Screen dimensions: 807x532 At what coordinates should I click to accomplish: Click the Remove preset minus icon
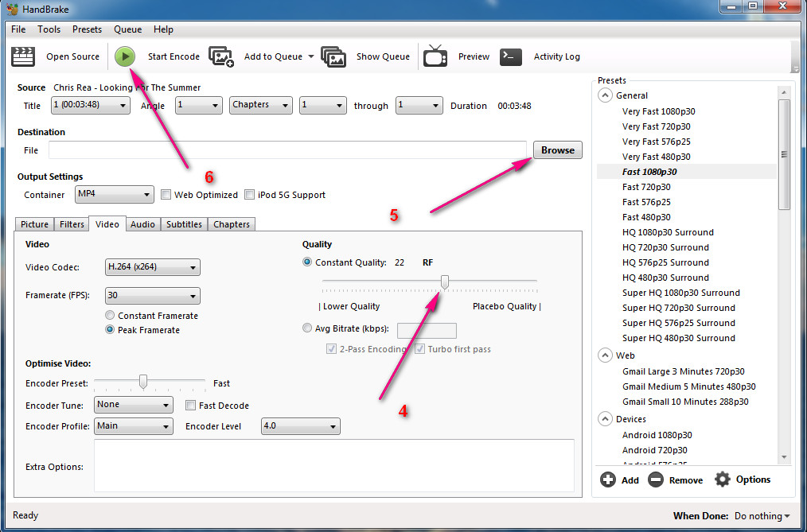(656, 480)
